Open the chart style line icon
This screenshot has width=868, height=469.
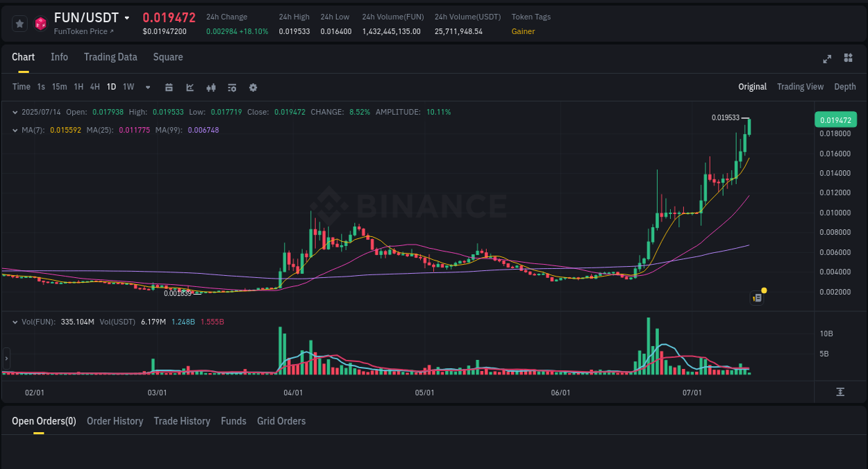click(x=190, y=87)
